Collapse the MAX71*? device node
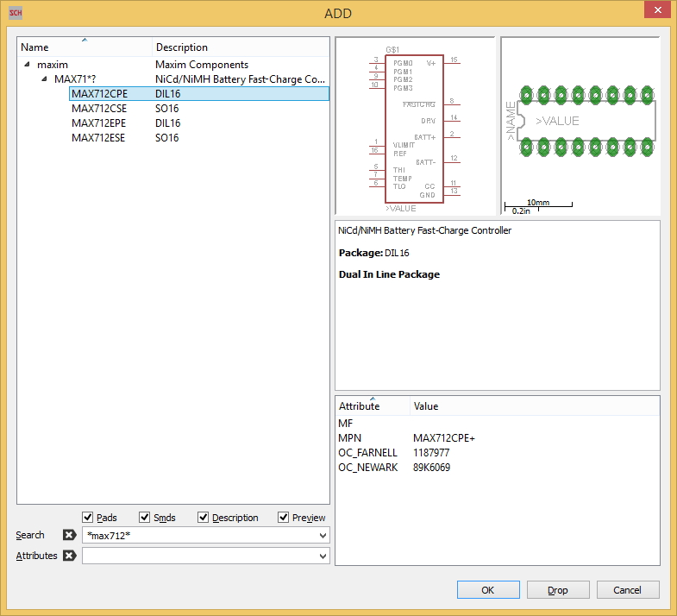The image size is (677, 616). [44, 79]
